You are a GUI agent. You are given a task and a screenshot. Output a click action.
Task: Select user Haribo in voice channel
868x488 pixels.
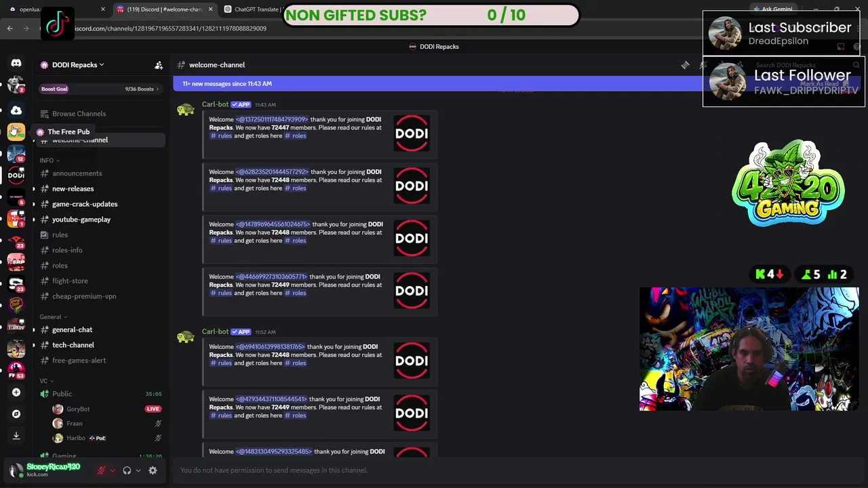[x=107, y=439]
